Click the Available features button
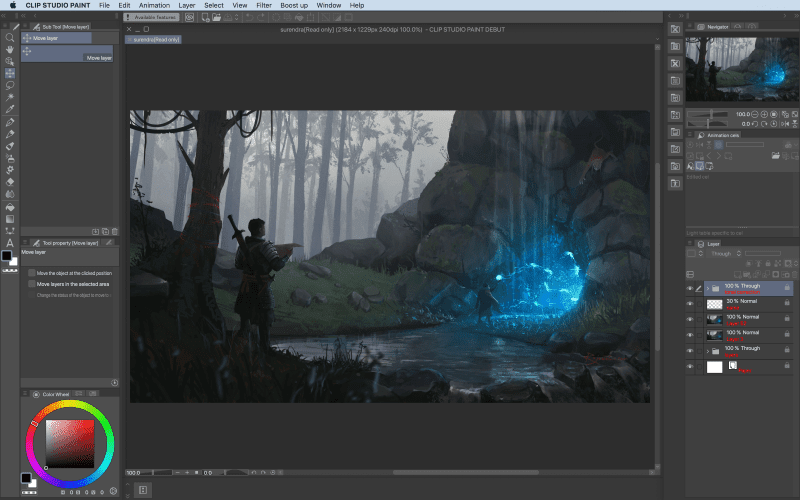800x500 pixels. [151, 17]
